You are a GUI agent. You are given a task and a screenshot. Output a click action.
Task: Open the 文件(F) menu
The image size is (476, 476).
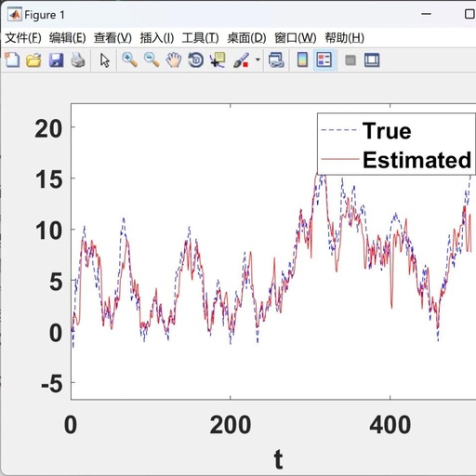click(23, 38)
